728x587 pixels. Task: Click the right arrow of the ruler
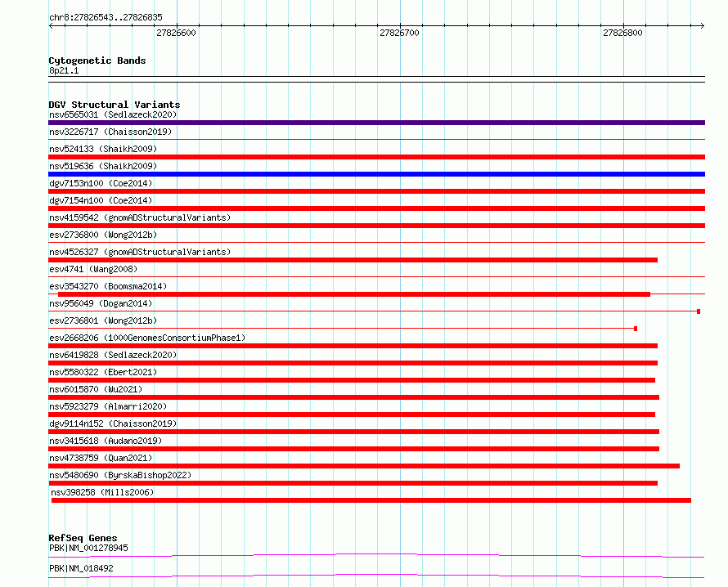(703, 26)
